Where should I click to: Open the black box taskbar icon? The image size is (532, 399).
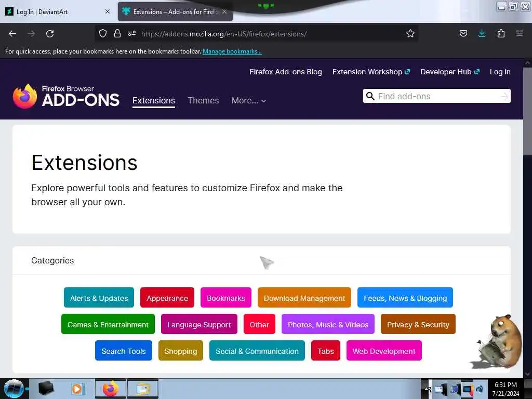[46, 389]
